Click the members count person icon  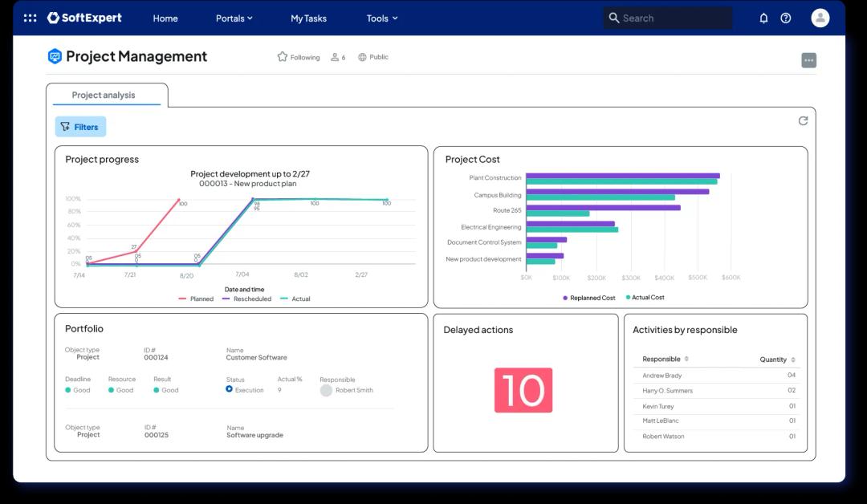point(335,57)
